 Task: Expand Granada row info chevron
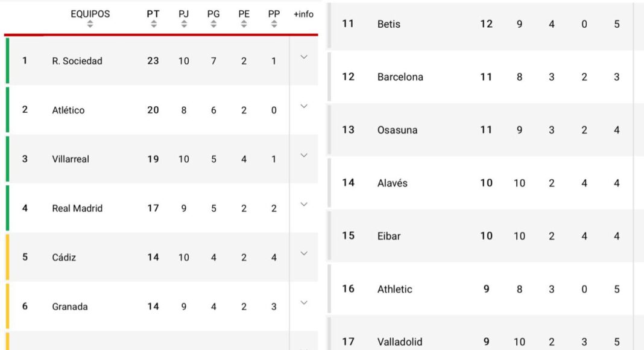click(304, 303)
